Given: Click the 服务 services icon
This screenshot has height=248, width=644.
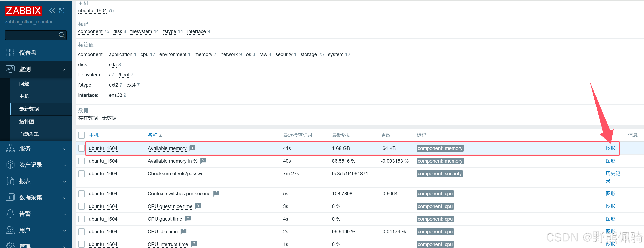Looking at the screenshot, I should (x=10, y=149).
